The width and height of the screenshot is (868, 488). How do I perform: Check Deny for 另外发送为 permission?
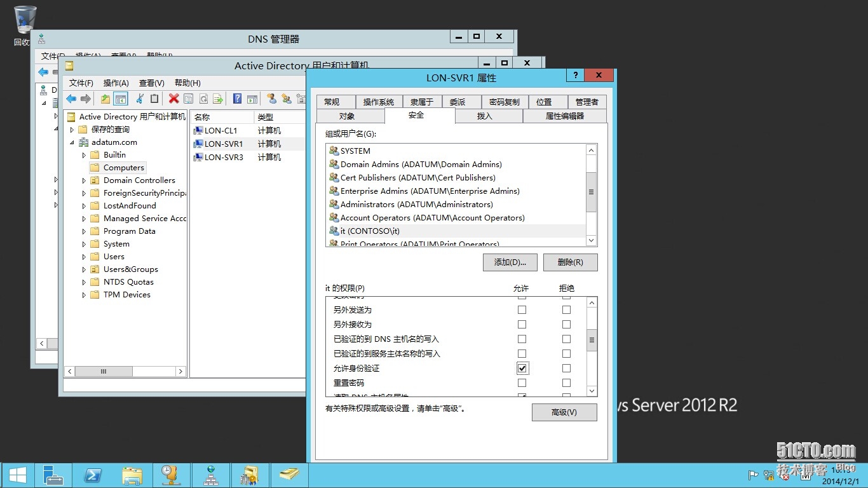pyautogui.click(x=566, y=310)
